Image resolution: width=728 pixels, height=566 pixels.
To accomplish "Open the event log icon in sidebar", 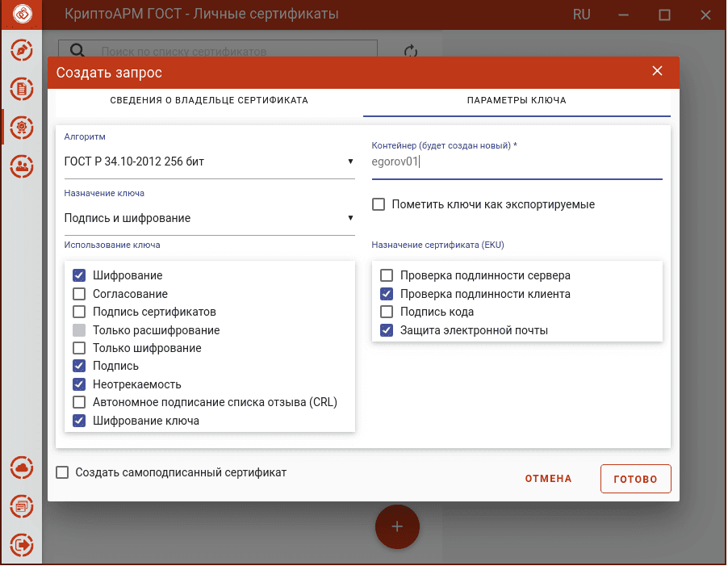I will [x=22, y=506].
